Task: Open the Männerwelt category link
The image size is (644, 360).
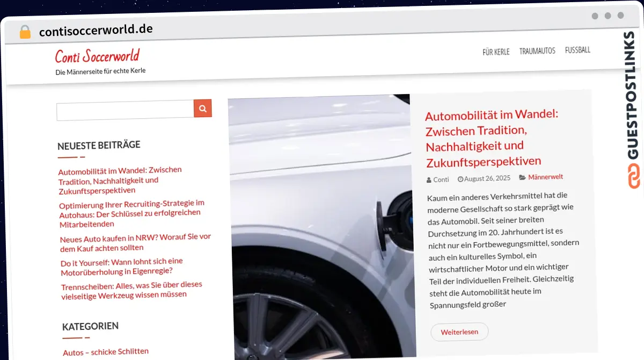Action: 545,177
